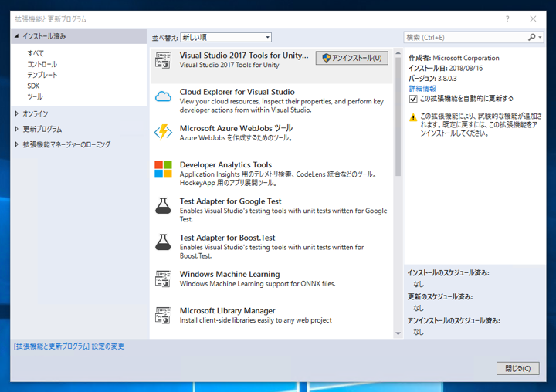Click 閉じる(C) button
556x392 pixels.
[517, 368]
